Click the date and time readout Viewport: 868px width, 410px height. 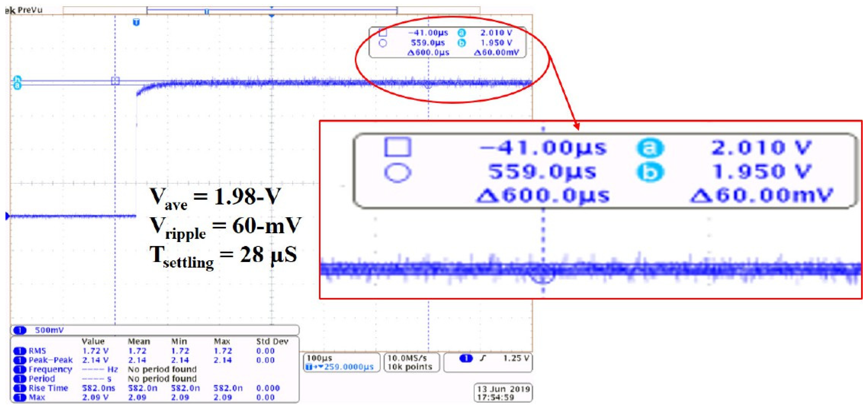[x=503, y=393]
